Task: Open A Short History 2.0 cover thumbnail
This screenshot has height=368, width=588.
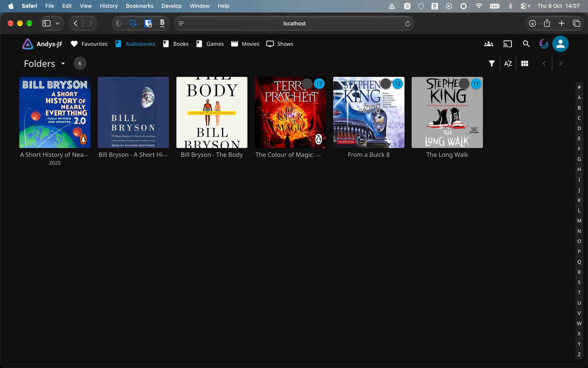Action: click(55, 112)
